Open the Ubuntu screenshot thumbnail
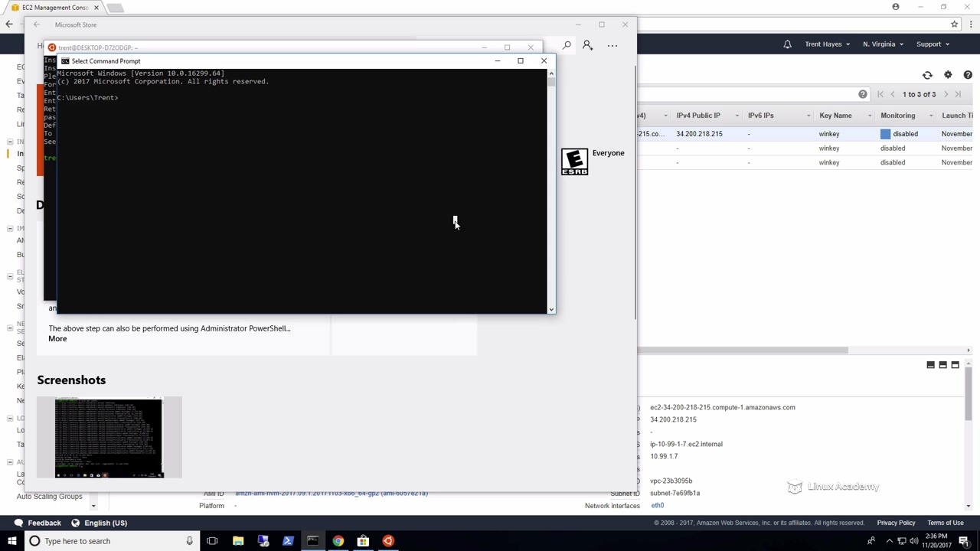980x551 pixels. [x=109, y=438]
